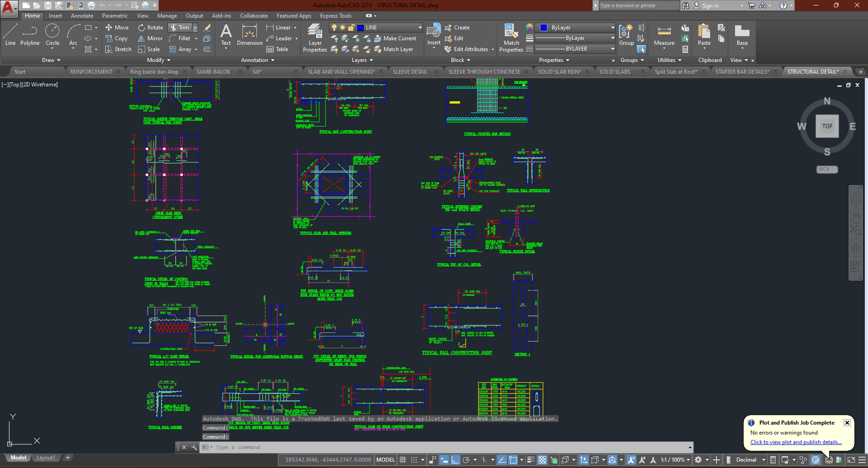Click the view plot and publish details link
The width and height of the screenshot is (868, 468).
coord(796,442)
